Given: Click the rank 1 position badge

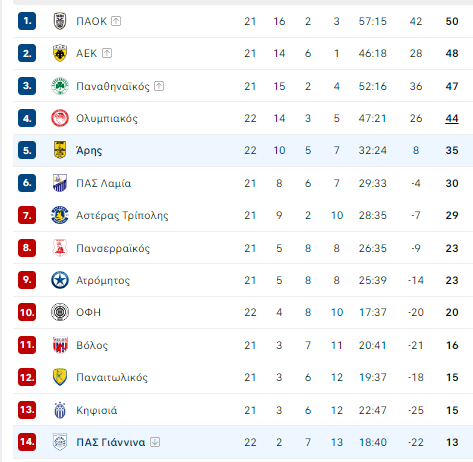Looking at the screenshot, I should [27, 21].
